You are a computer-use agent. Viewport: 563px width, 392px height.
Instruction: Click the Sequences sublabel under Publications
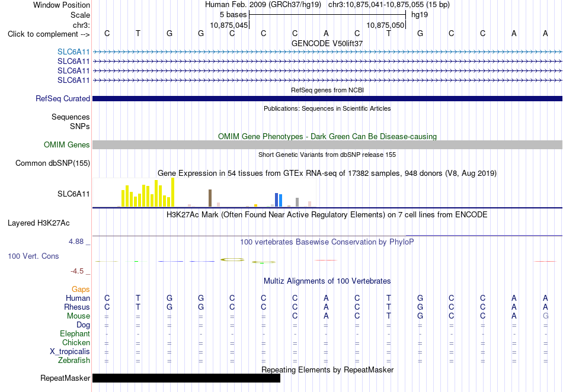pos(71,117)
